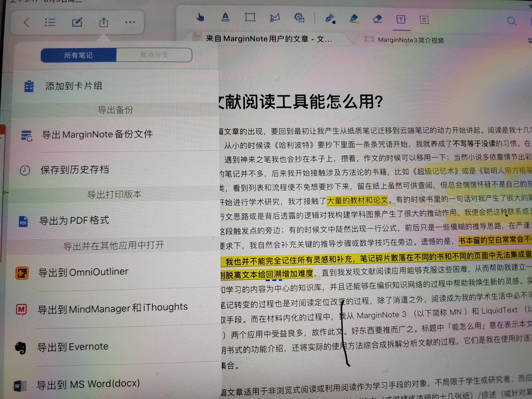Tap the Evernote elephant icon
Screen dimensions: 532x399
click(x=21, y=348)
